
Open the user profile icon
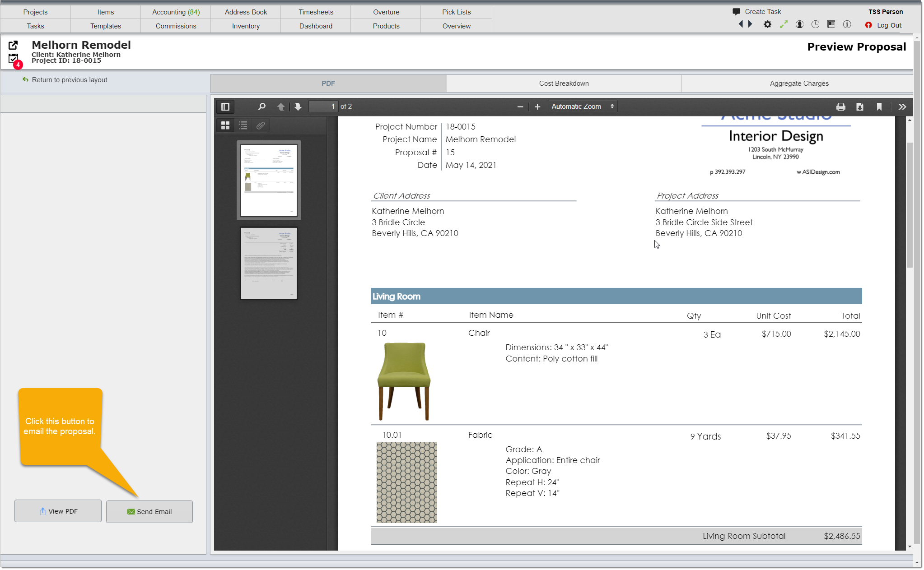[x=799, y=24]
